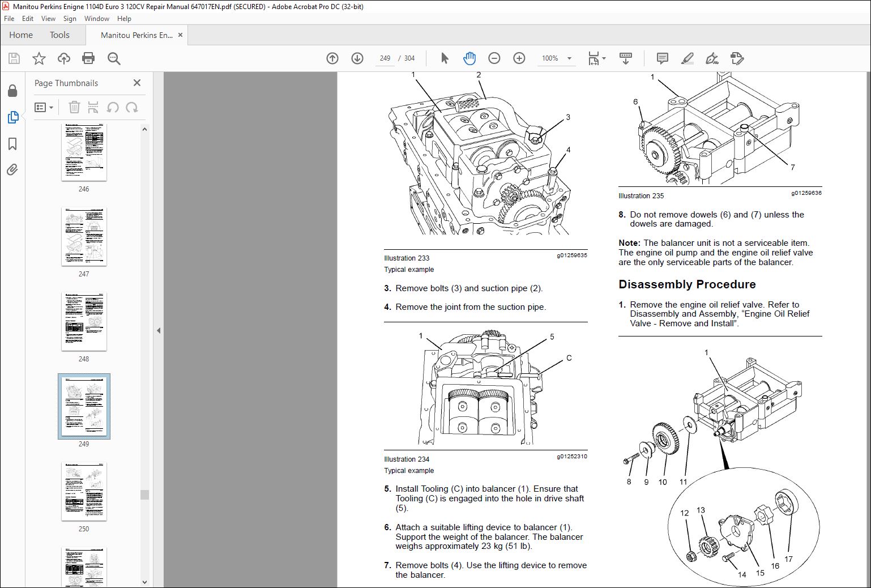This screenshot has height=588, width=871.
Task: Go to the previous page
Action: [332, 58]
